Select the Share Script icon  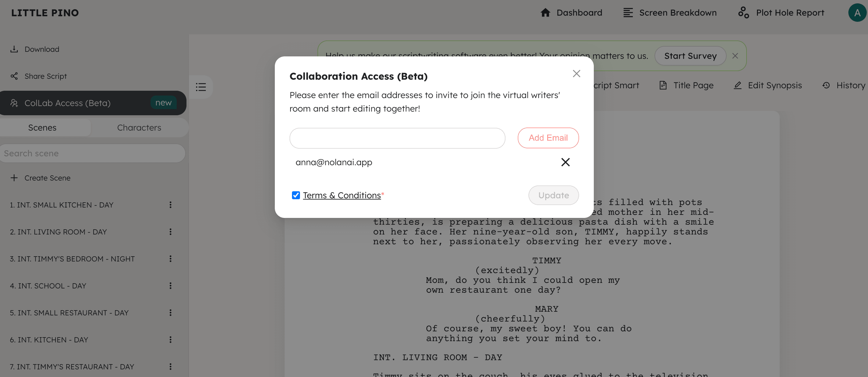tap(14, 76)
